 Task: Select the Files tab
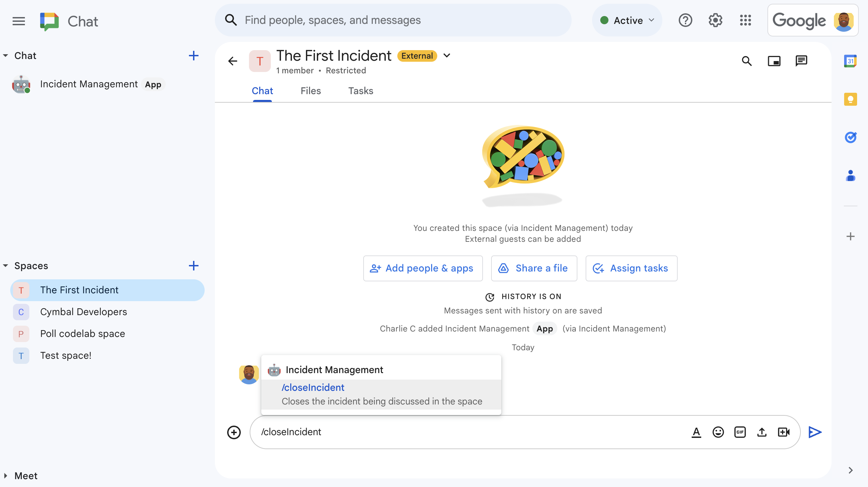311,91
